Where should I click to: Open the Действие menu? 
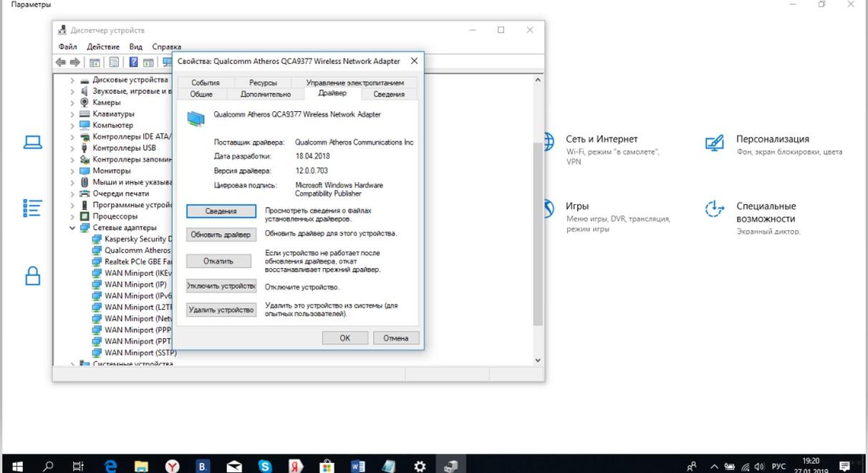pyautogui.click(x=103, y=47)
